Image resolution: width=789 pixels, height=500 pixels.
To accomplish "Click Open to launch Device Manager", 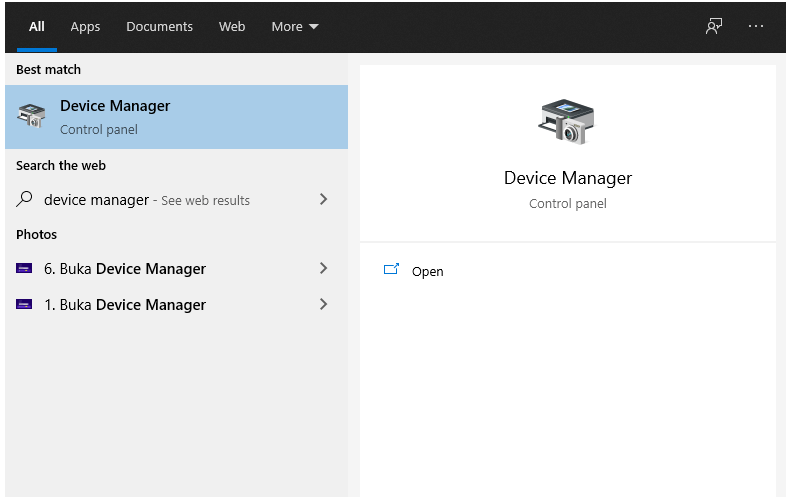I will click(427, 272).
